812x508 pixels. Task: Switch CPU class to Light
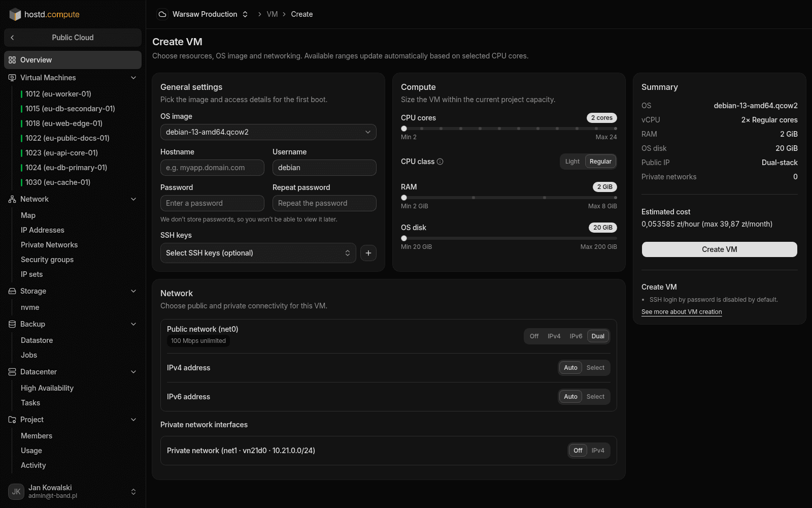[572, 162]
